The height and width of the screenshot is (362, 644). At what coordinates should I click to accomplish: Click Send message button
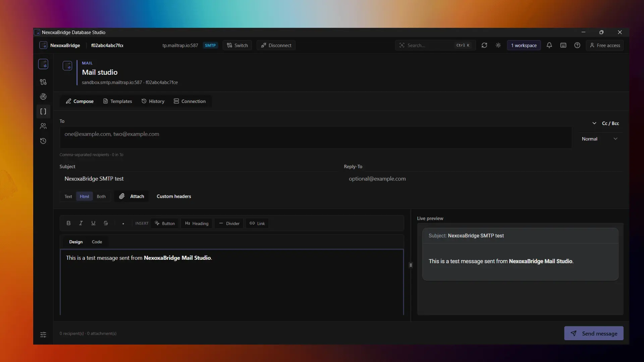pyautogui.click(x=594, y=333)
